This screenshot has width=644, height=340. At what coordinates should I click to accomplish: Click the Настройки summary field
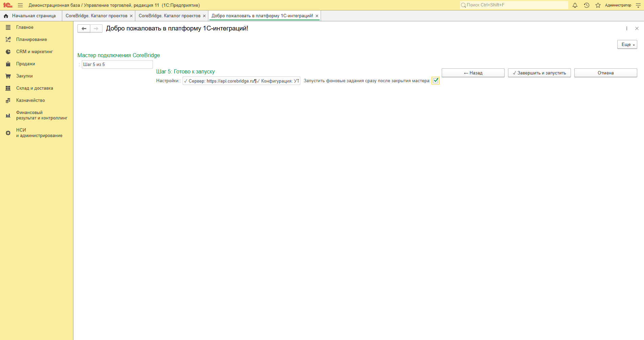(241, 81)
